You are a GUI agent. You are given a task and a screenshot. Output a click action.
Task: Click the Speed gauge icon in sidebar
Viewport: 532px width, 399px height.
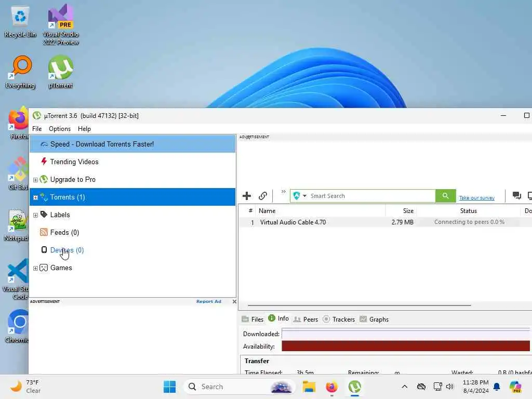pos(44,144)
